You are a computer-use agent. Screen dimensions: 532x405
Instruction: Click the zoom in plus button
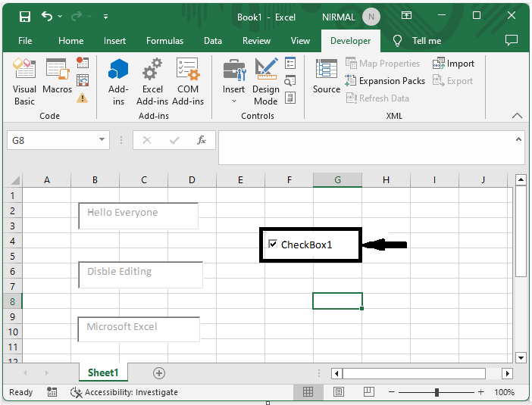[480, 392]
